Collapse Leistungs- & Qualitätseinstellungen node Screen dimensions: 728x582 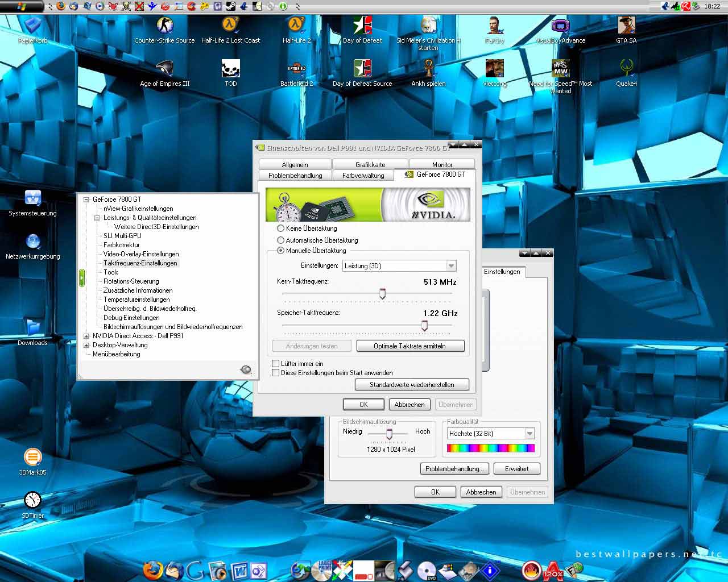(x=97, y=218)
